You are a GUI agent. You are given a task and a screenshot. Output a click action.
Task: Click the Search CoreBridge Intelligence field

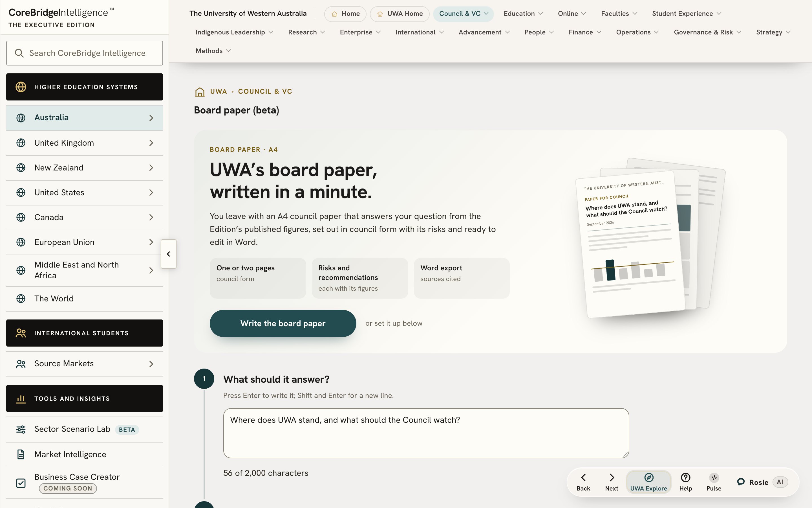coord(85,53)
